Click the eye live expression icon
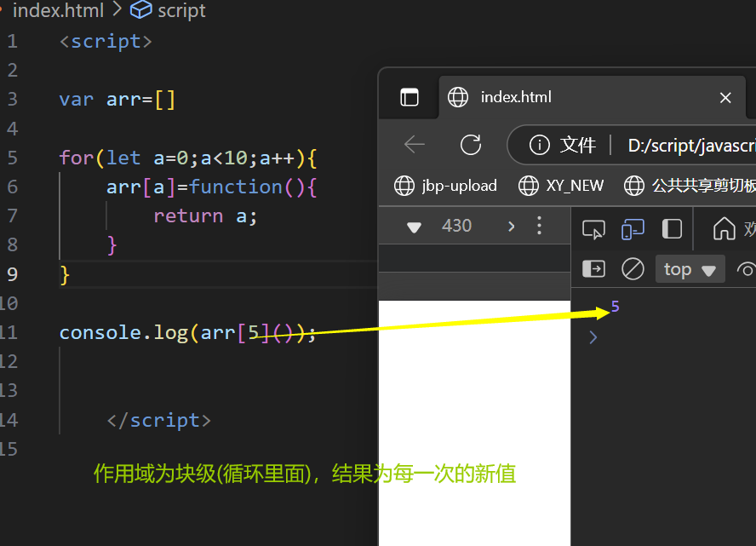 [747, 269]
